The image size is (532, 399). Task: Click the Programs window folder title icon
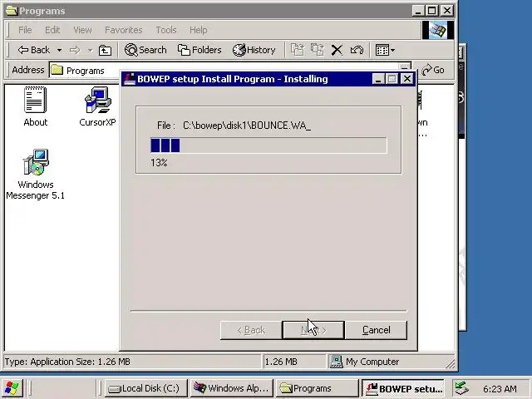(12, 11)
